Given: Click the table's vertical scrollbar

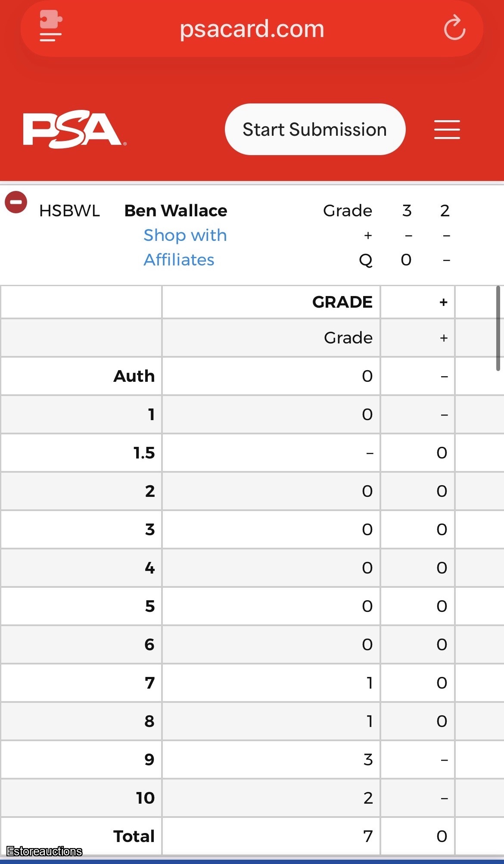Looking at the screenshot, I should click(x=498, y=328).
